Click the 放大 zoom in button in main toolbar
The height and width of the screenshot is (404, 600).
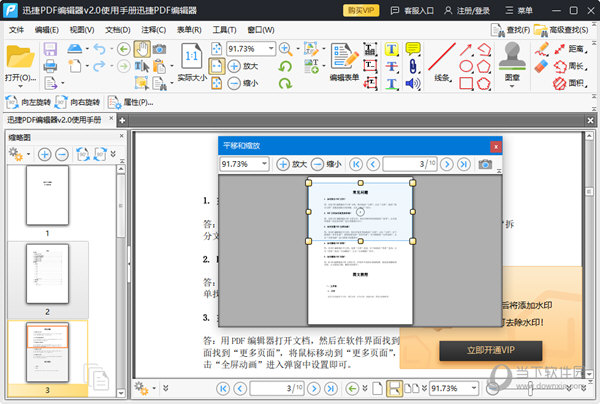243,66
